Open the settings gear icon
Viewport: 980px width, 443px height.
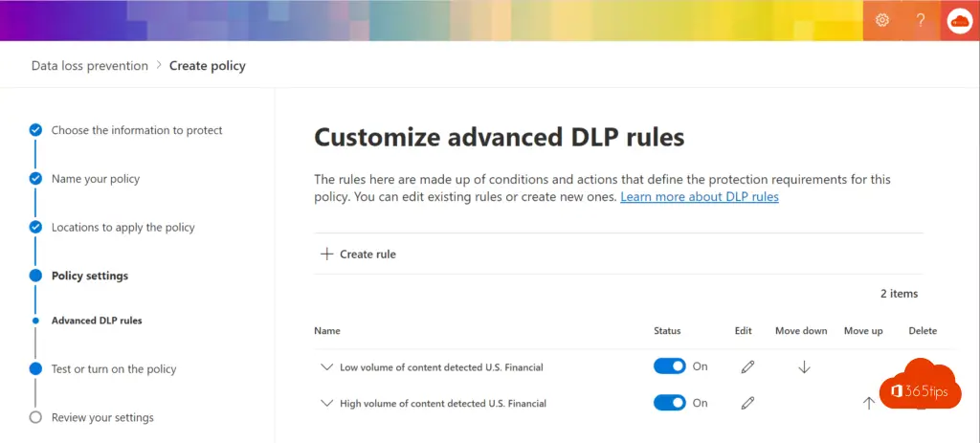[882, 20]
